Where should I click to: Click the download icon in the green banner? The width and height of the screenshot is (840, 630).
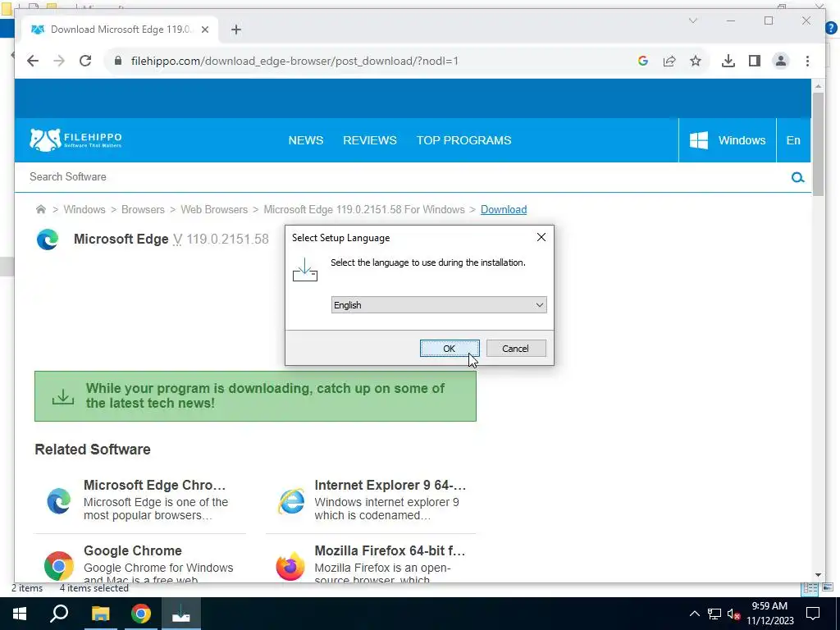63,396
